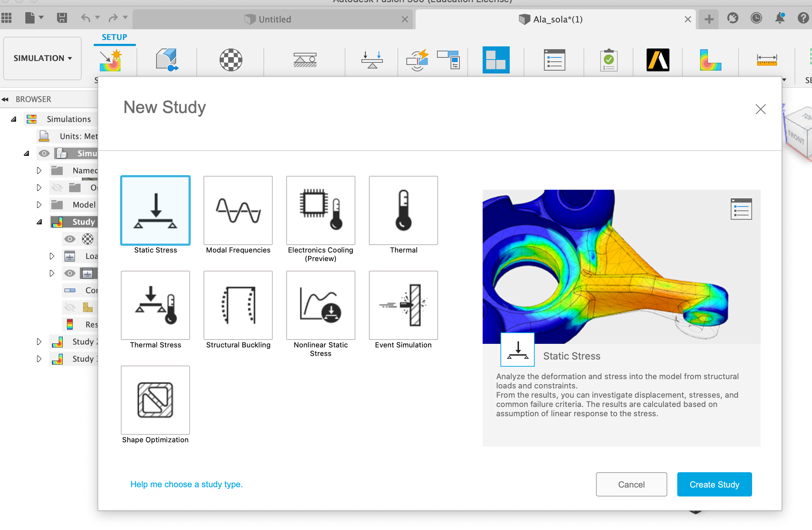Viewport: 812px width, 530px height.
Task: Click the Create Study button
Action: click(714, 484)
